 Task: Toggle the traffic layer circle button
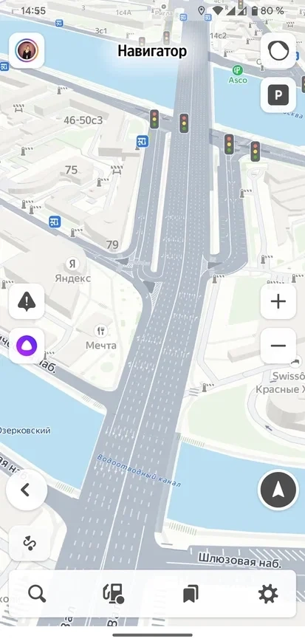click(278, 51)
